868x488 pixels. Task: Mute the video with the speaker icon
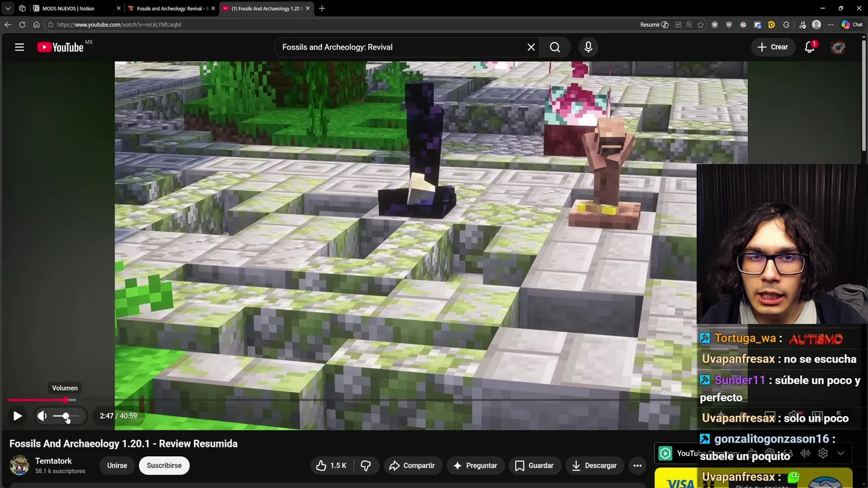click(x=42, y=416)
